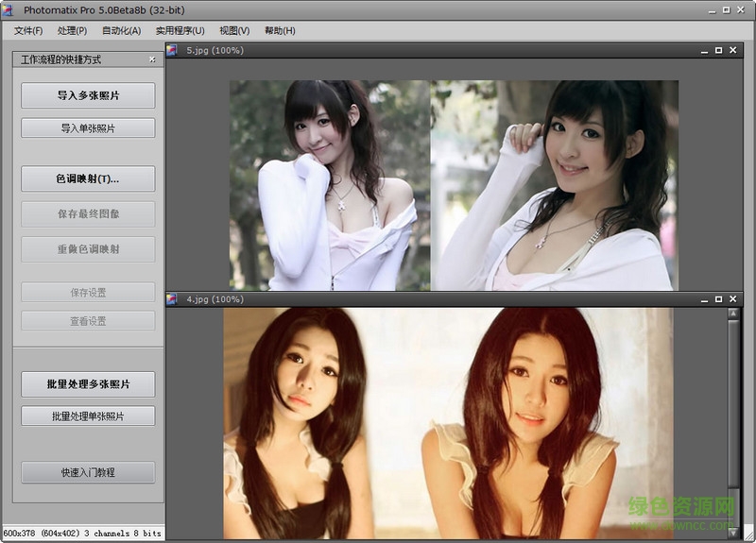
Task: Close the 5.jpg image window
Action: [x=734, y=51]
